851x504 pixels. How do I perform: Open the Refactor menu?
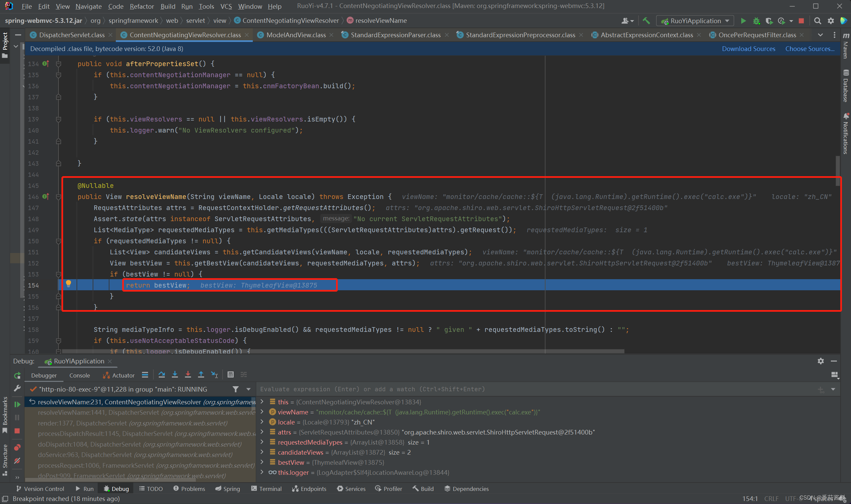[x=142, y=6]
